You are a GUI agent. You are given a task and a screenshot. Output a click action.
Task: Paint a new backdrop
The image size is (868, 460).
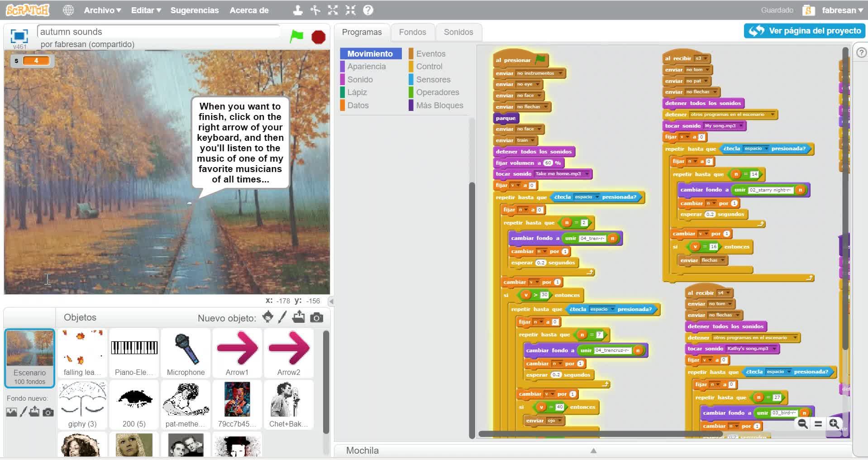click(23, 412)
